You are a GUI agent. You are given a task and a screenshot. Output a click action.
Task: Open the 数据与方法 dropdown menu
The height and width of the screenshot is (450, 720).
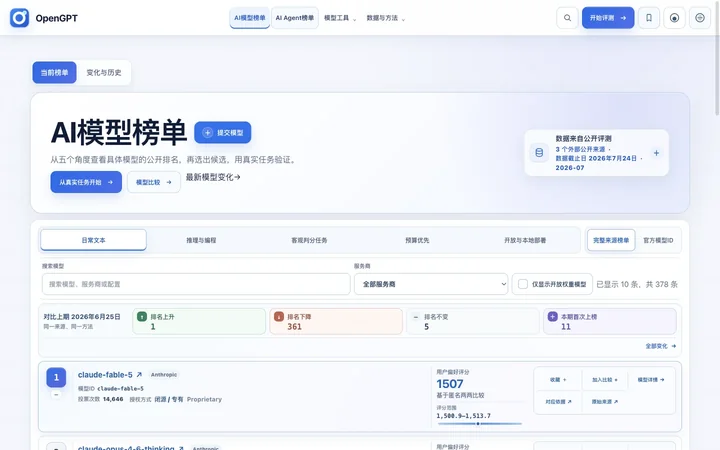tap(385, 18)
